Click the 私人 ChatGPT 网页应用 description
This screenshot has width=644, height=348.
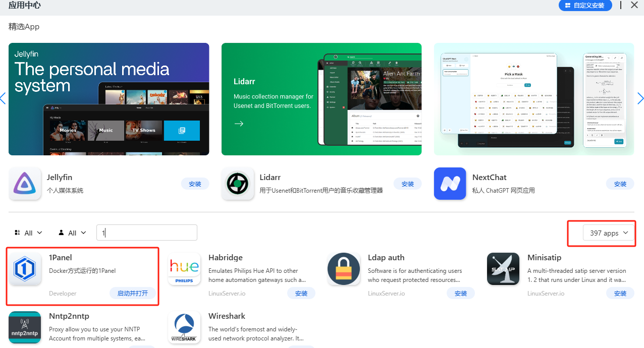point(504,191)
